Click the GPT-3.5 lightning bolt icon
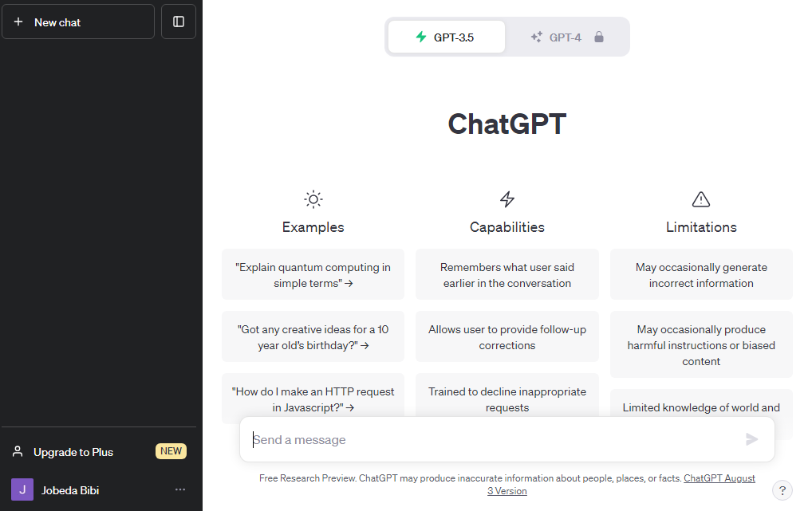Screen dimensions: 812x511 click(421, 37)
